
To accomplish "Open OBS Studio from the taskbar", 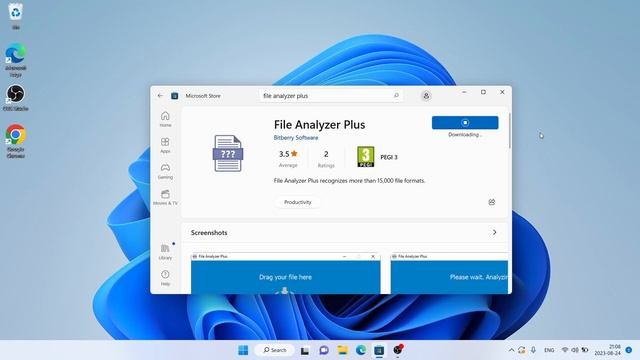I will pyautogui.click(x=398, y=350).
